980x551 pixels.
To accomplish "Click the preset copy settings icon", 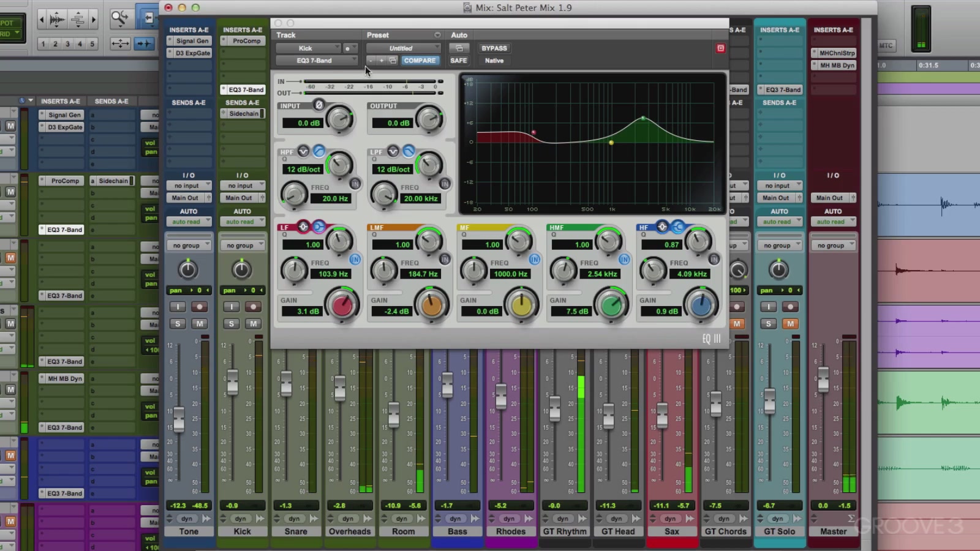I will pyautogui.click(x=393, y=61).
